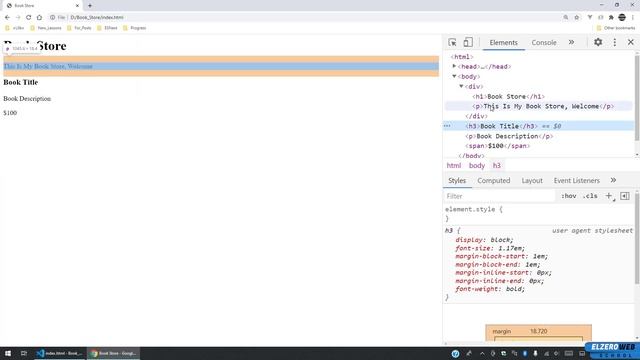This screenshot has width=640, height=360.
Task: Close the Book Store browser tab
Action: click(x=77, y=6)
